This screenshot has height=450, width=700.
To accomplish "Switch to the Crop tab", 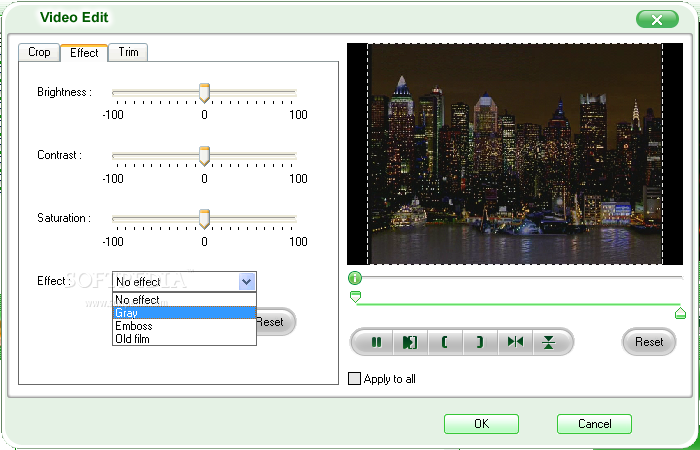I will [39, 52].
